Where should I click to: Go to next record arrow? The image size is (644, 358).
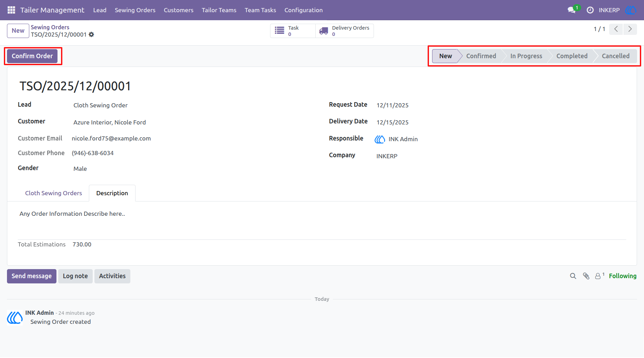pos(630,29)
